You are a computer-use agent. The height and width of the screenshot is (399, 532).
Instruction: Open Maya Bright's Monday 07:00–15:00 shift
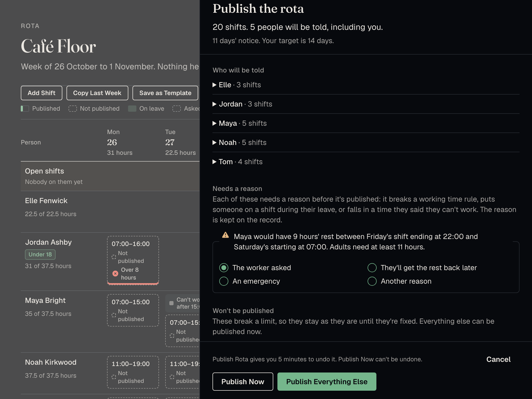point(133,310)
